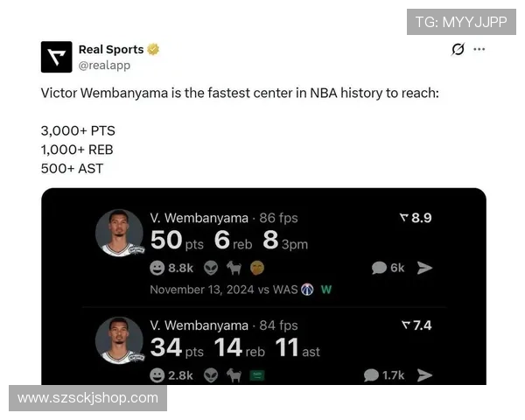This screenshot has height=420, width=525.
Task: Tap goat emoji on 50-point card
Action: [x=234, y=268]
